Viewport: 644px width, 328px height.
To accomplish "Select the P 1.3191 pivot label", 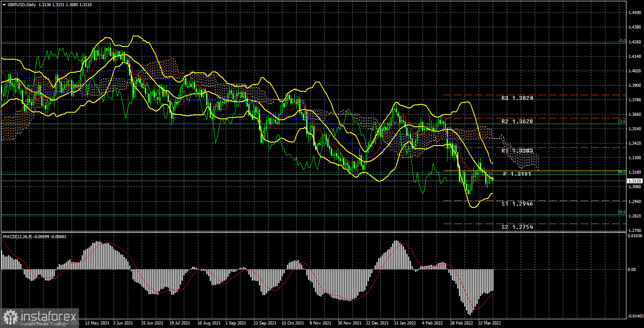I will 517,174.
